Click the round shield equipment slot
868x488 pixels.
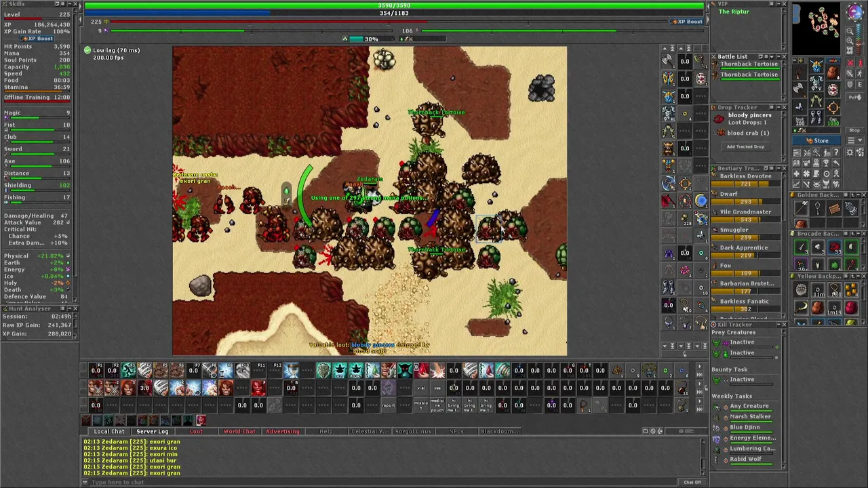[x=833, y=89]
